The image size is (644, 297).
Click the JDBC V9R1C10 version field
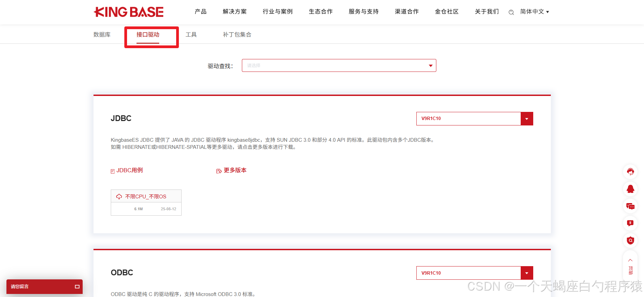[x=469, y=119]
